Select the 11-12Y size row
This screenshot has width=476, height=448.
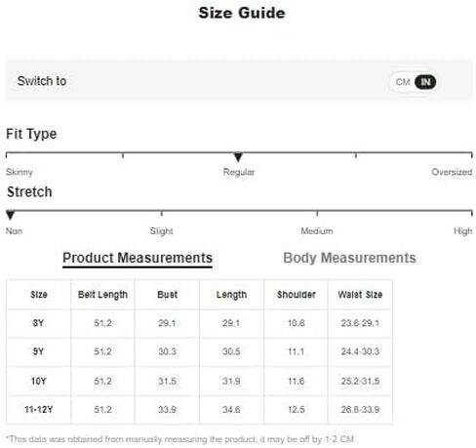coord(199,409)
